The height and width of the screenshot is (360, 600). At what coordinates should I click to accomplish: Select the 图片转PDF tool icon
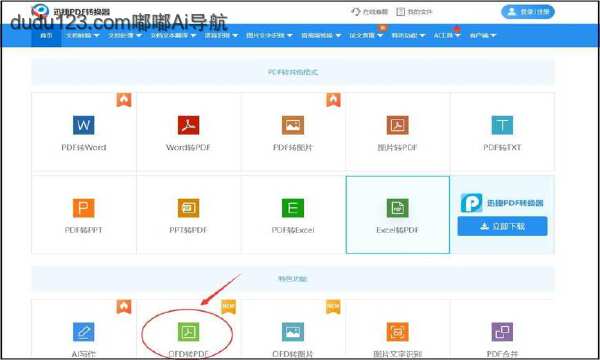pyautogui.click(x=397, y=125)
